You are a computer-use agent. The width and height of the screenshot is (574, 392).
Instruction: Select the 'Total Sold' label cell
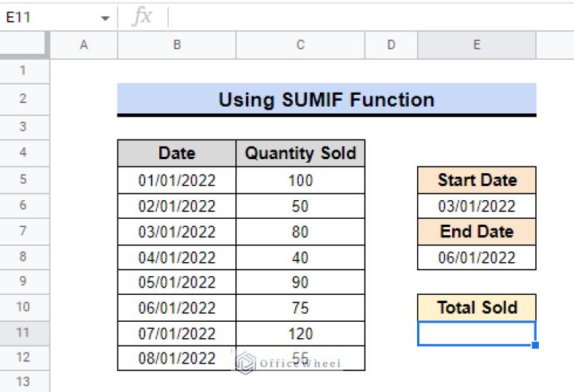coord(477,308)
